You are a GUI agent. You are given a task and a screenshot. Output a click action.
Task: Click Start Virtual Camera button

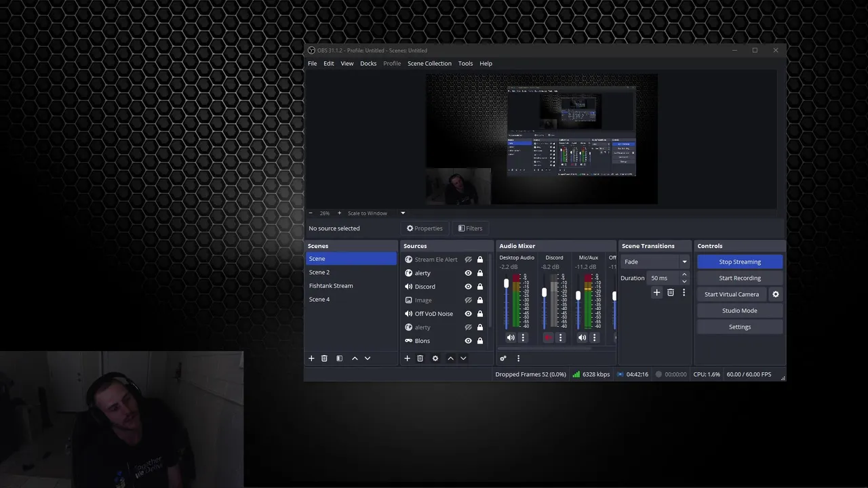pos(732,294)
